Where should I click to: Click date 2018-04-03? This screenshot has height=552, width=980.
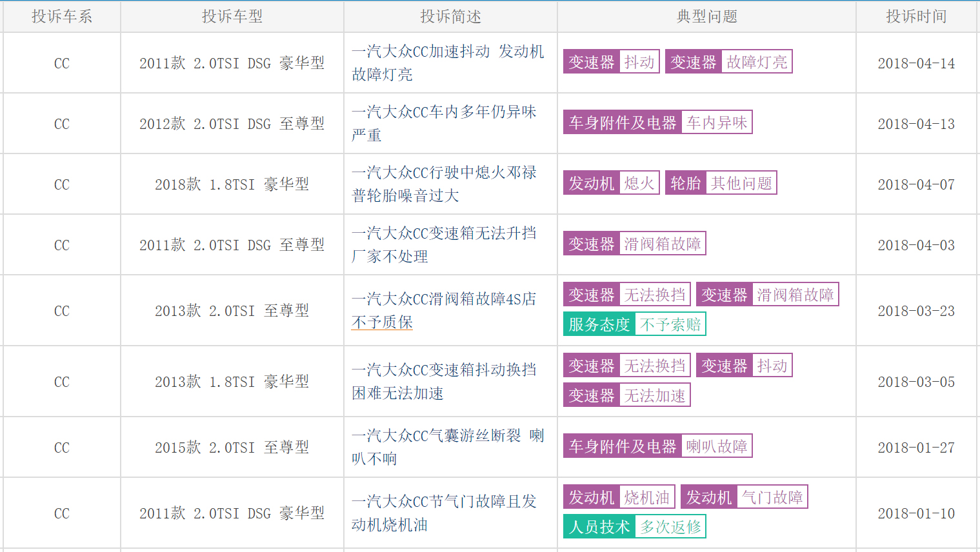916,245
